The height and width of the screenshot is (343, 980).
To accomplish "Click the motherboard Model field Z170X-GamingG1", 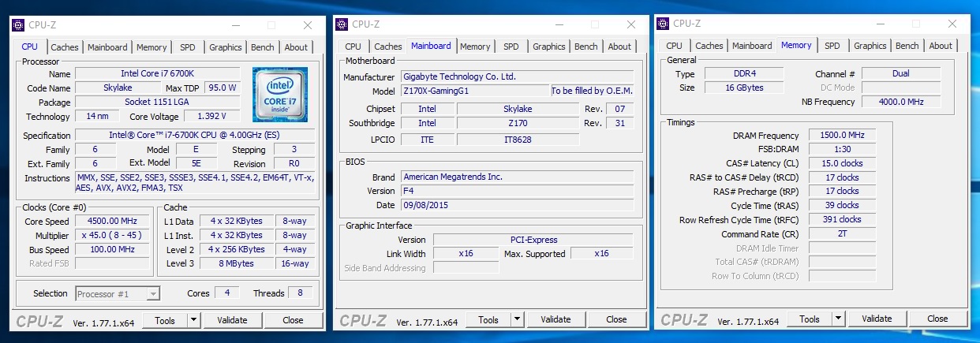I will point(474,91).
